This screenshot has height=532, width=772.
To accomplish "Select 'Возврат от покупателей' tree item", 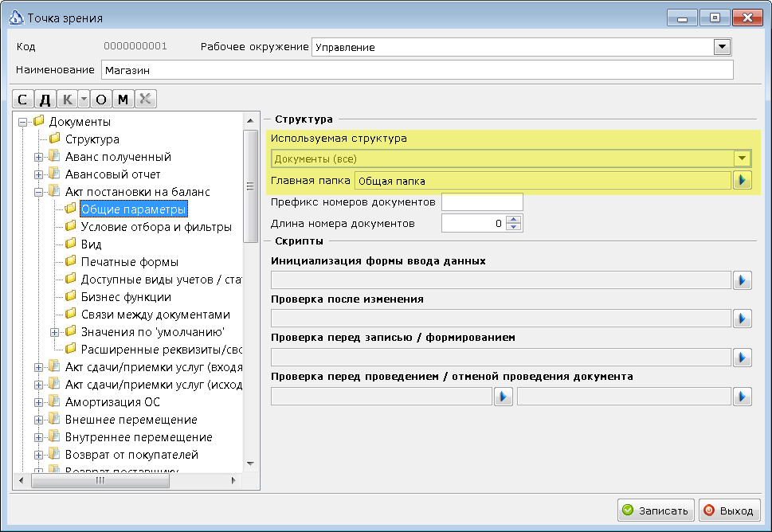I will (x=131, y=455).
